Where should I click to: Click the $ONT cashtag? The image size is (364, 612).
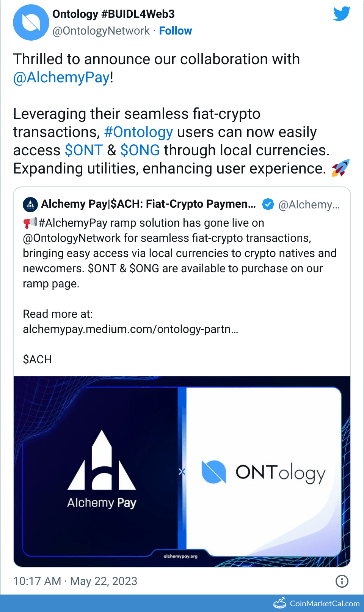(84, 150)
